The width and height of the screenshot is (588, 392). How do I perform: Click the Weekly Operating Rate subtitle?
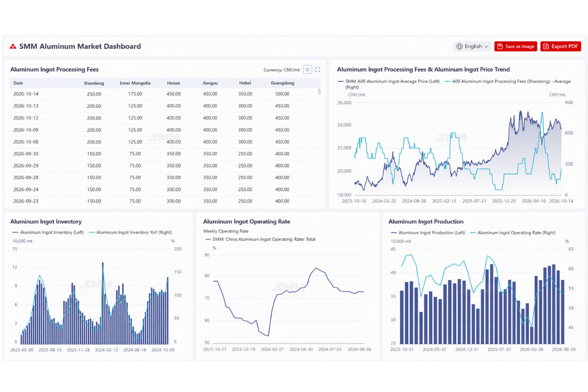225,231
